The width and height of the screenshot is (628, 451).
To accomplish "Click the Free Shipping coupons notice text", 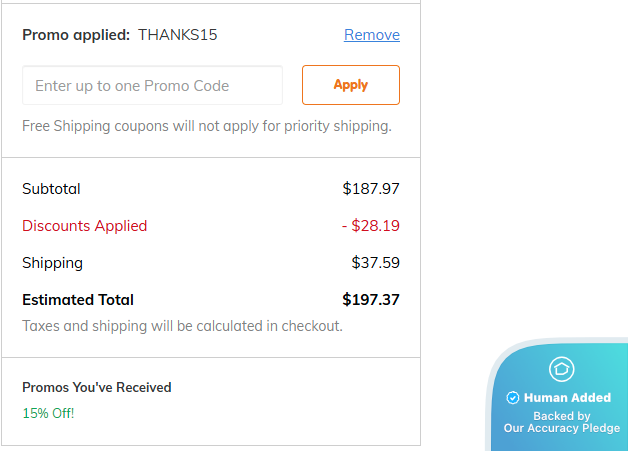I will (206, 126).
